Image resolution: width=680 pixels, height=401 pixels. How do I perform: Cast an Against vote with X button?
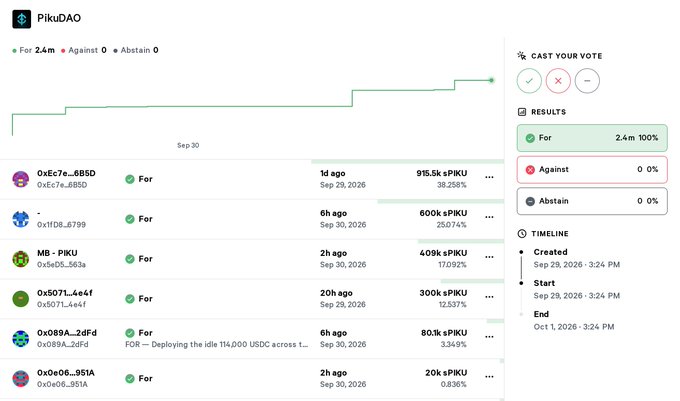click(558, 81)
